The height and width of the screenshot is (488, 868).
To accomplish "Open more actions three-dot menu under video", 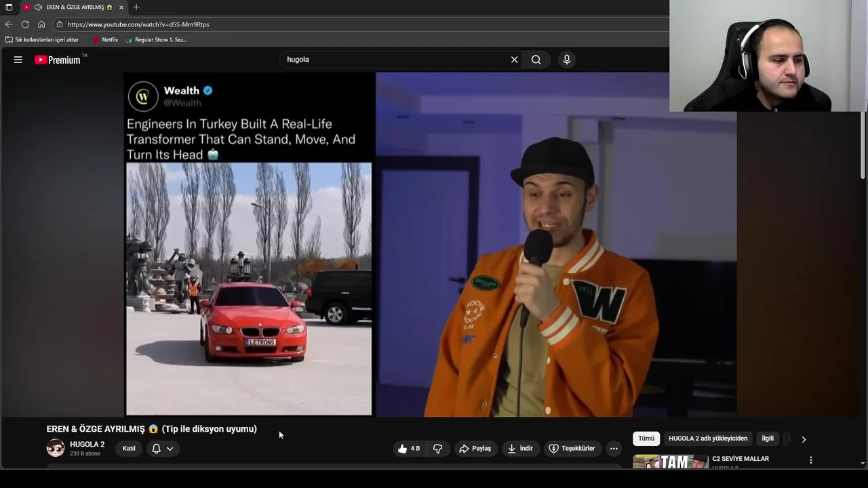I will coord(614,449).
